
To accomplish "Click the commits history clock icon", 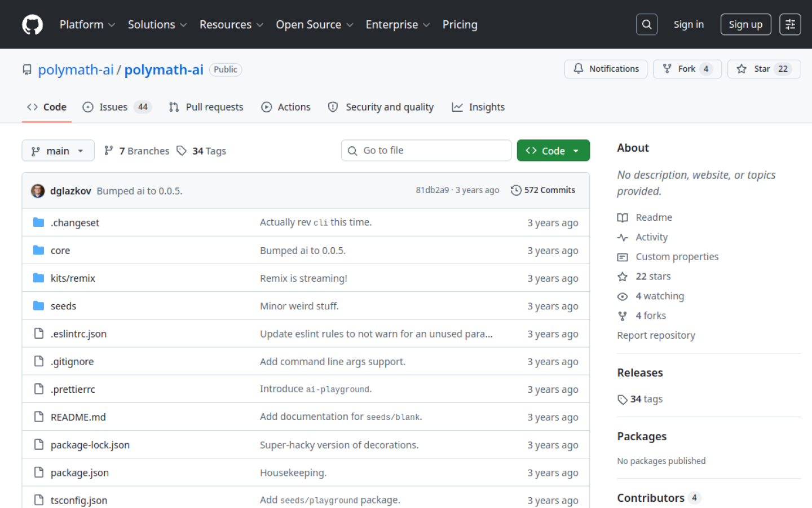I will pos(516,190).
